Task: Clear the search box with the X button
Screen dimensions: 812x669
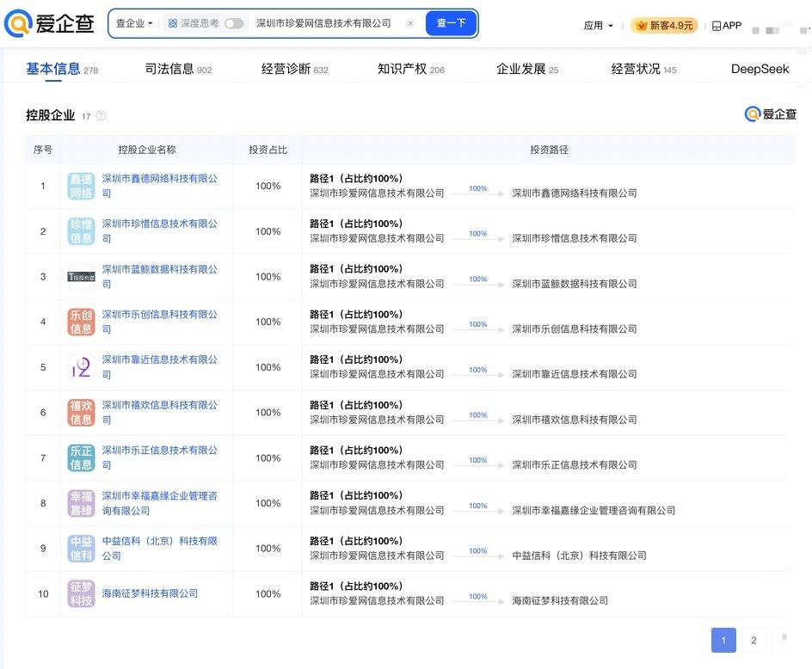Action: pyautogui.click(x=409, y=24)
